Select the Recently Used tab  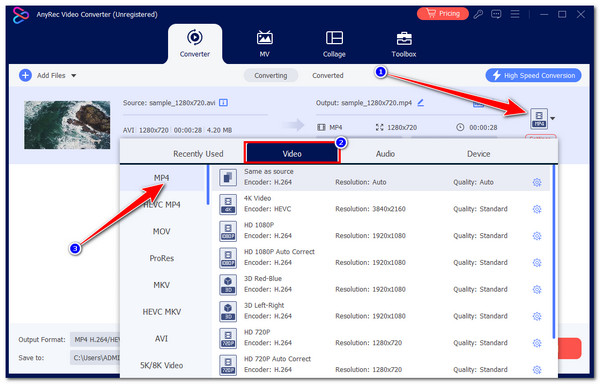[198, 154]
